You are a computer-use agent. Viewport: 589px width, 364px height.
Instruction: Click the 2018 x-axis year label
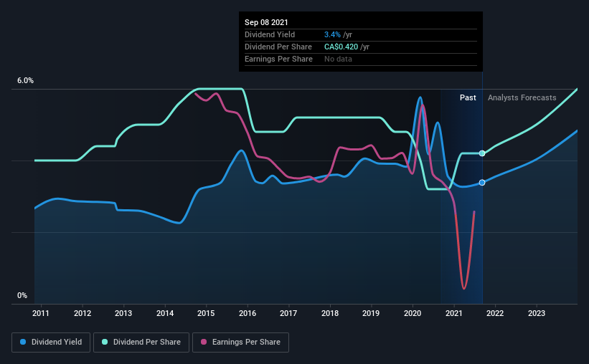tap(330, 313)
